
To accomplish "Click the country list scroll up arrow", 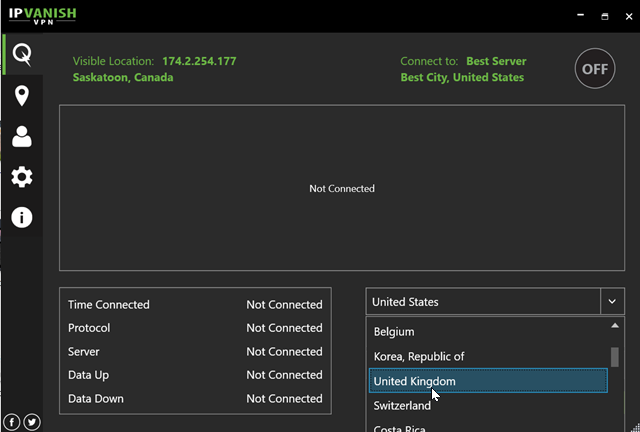I will tap(615, 325).
